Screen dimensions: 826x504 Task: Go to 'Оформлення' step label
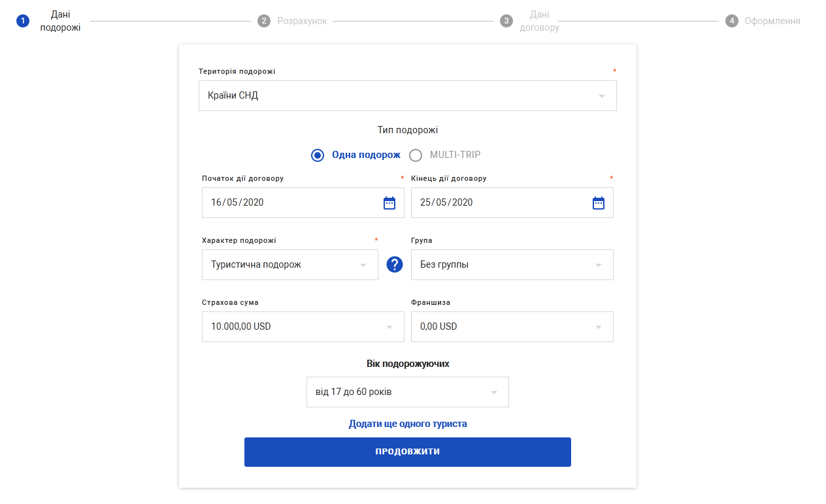(772, 21)
